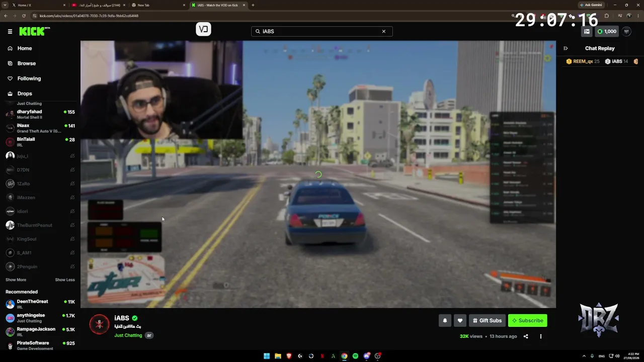Open recommended channel RampageJackson

(x=39, y=331)
